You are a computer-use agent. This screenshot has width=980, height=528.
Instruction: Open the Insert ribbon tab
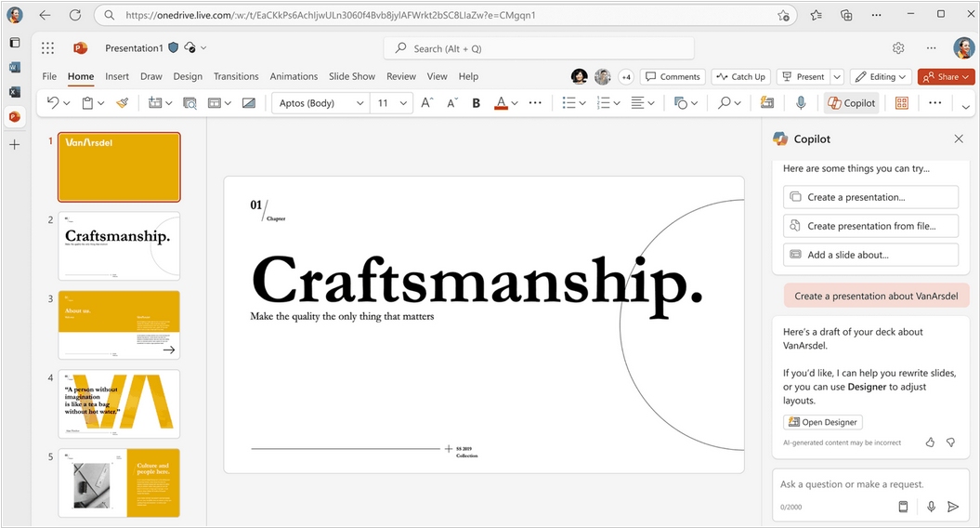[117, 76]
